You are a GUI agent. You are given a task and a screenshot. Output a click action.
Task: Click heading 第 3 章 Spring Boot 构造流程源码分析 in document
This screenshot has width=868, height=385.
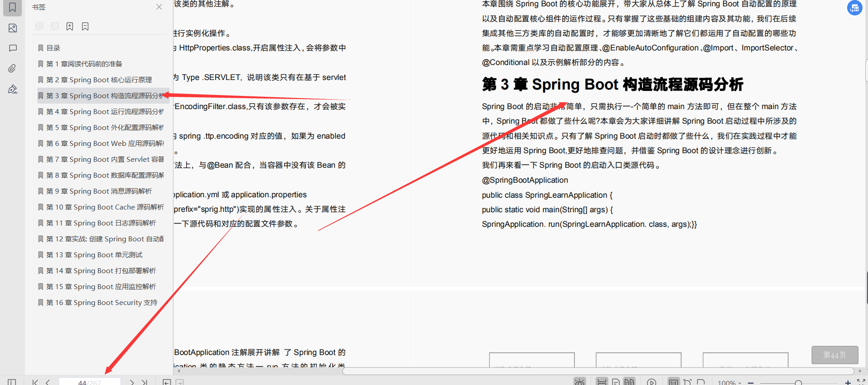coord(612,85)
